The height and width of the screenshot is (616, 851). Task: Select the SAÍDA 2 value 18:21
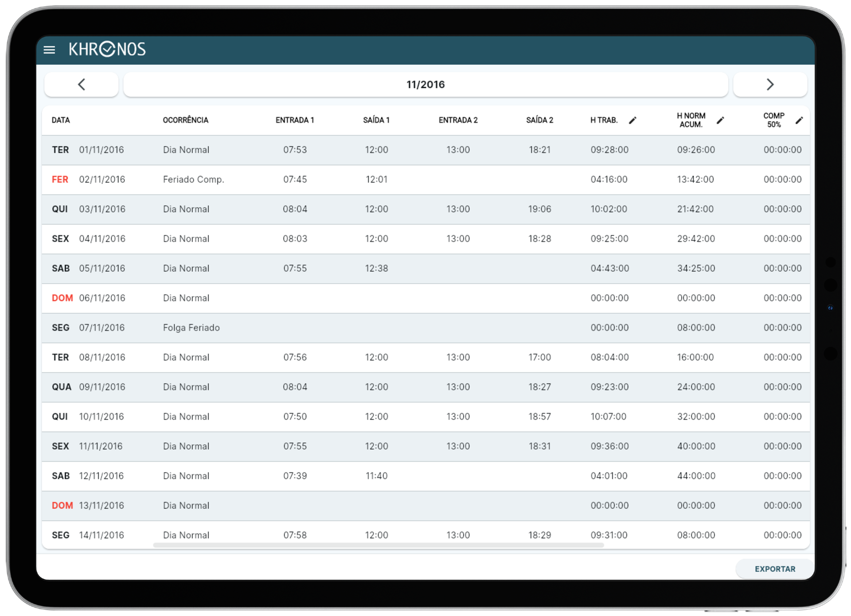(539, 150)
